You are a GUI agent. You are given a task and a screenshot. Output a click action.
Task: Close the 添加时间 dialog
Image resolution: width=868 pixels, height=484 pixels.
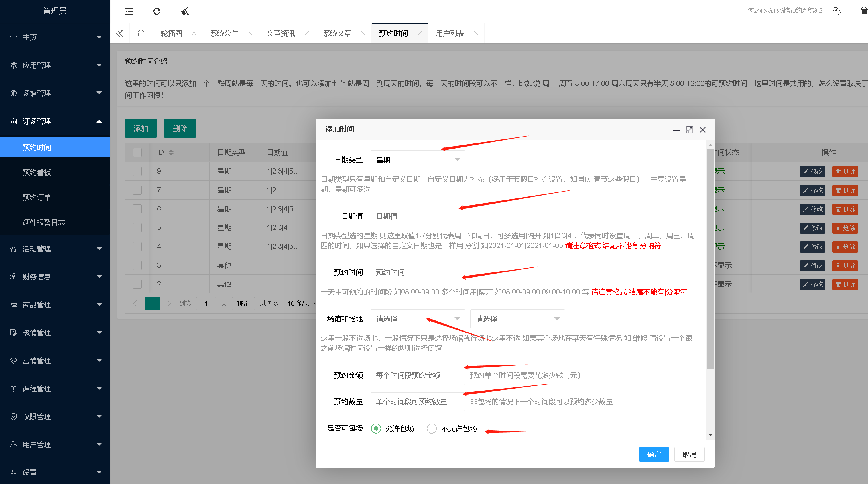click(x=703, y=130)
